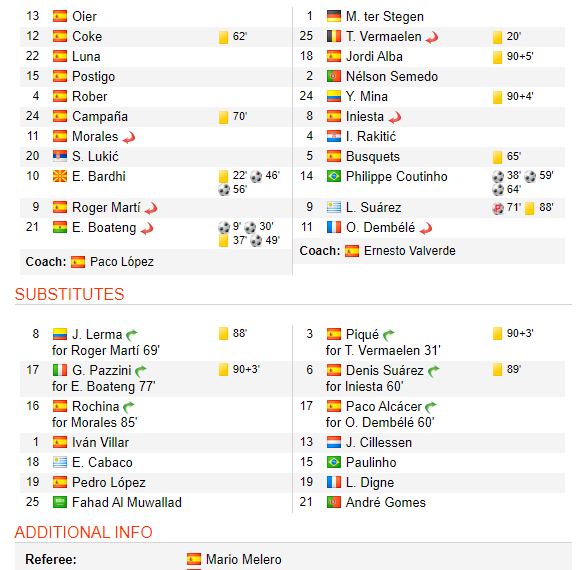Click the German flag beside M. ter Stegen

tap(334, 16)
